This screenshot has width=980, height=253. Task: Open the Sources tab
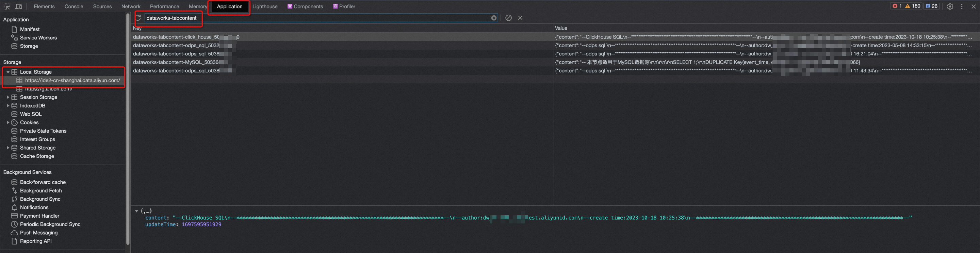tap(102, 6)
